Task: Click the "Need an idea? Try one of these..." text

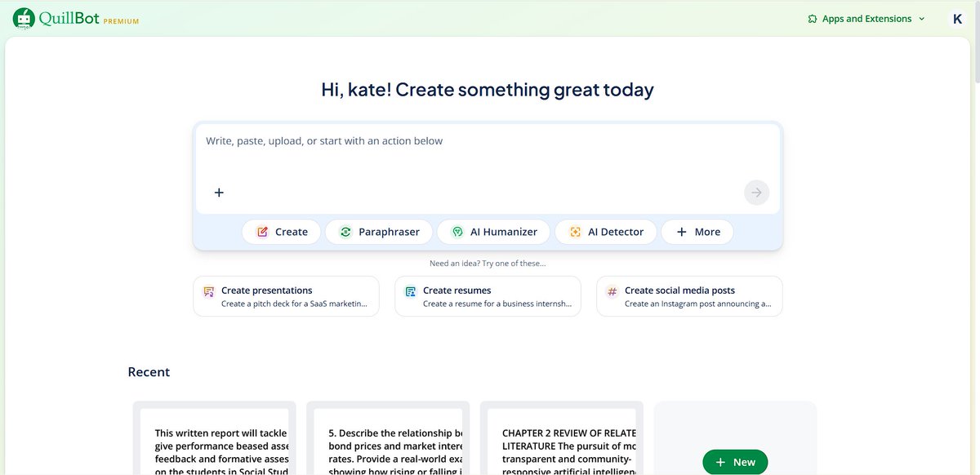Action: click(488, 264)
